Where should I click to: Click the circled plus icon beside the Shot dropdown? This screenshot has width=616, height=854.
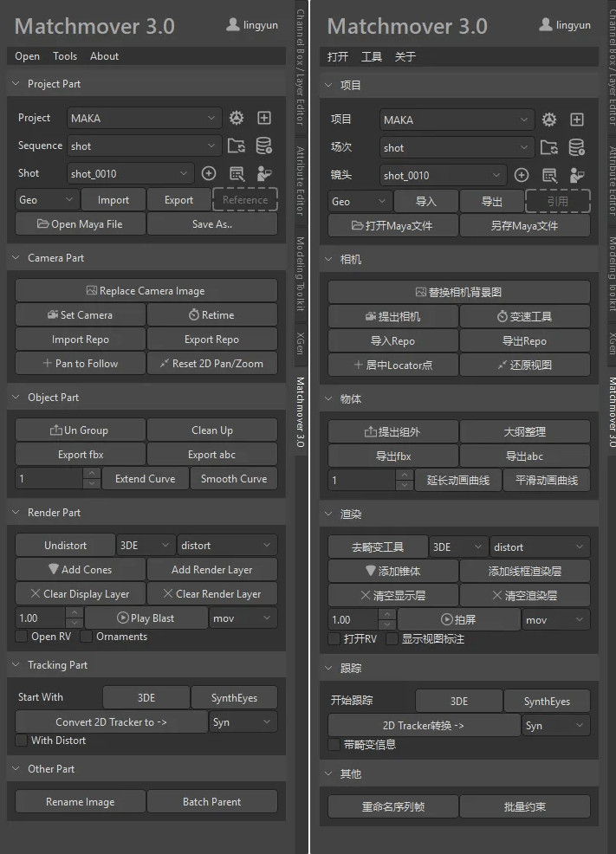click(x=208, y=173)
